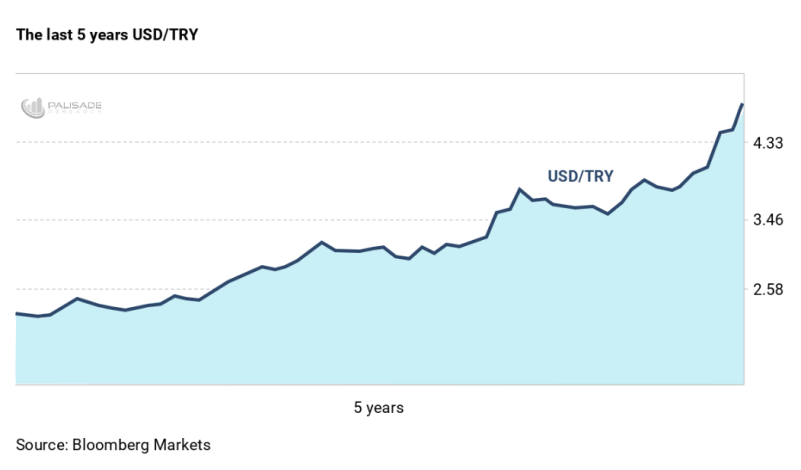This screenshot has width=801, height=470.
Task: Click the '5 years' x-axis label
Action: [379, 408]
